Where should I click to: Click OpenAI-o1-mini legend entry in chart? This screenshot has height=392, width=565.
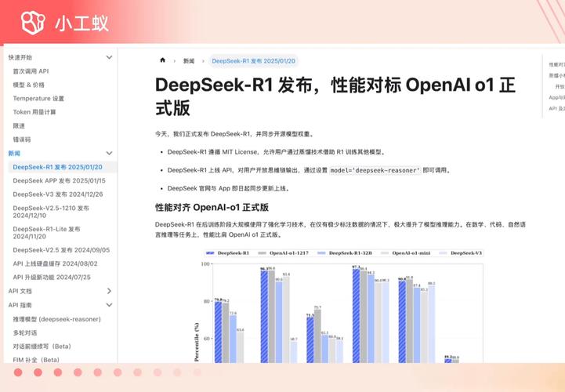[x=406, y=253]
